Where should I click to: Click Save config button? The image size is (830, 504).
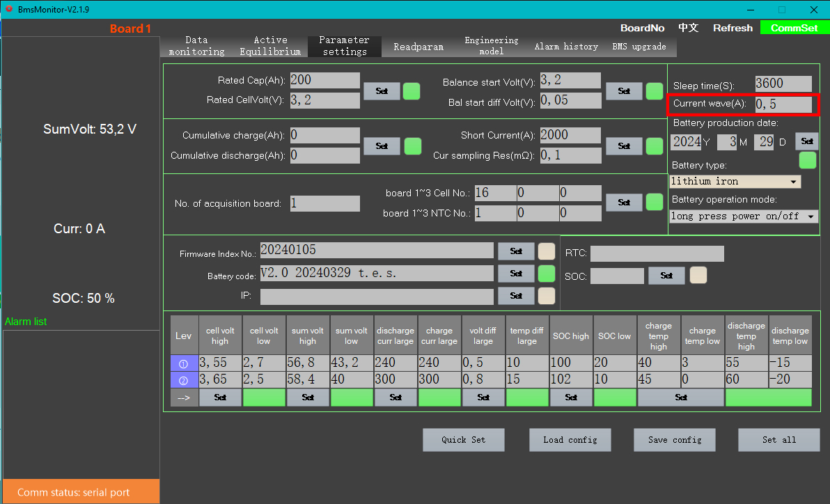pos(674,440)
